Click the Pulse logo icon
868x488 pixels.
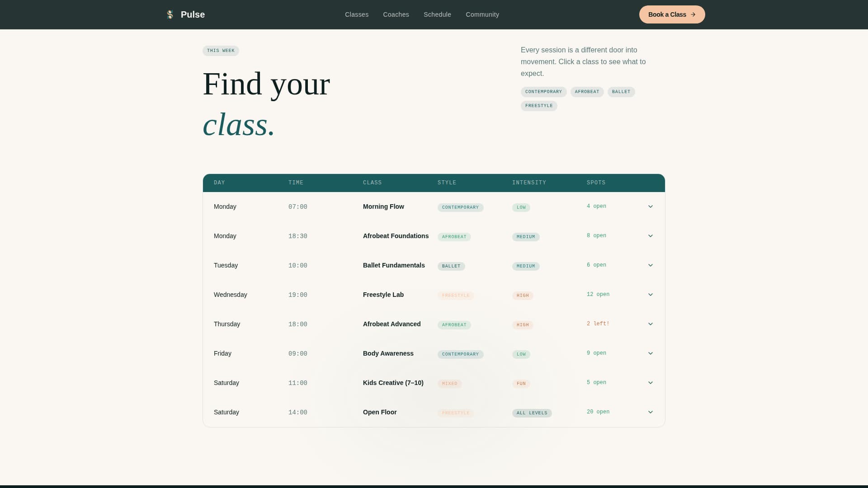pyautogui.click(x=170, y=14)
